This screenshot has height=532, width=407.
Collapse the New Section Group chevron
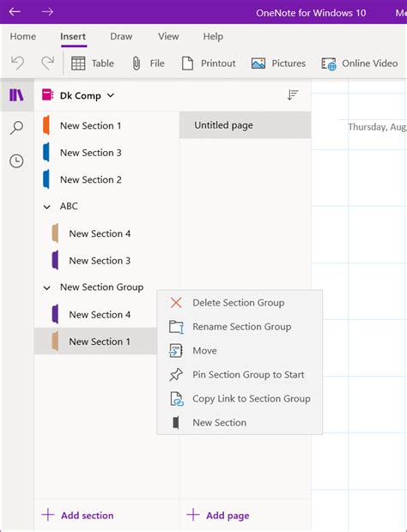click(47, 287)
